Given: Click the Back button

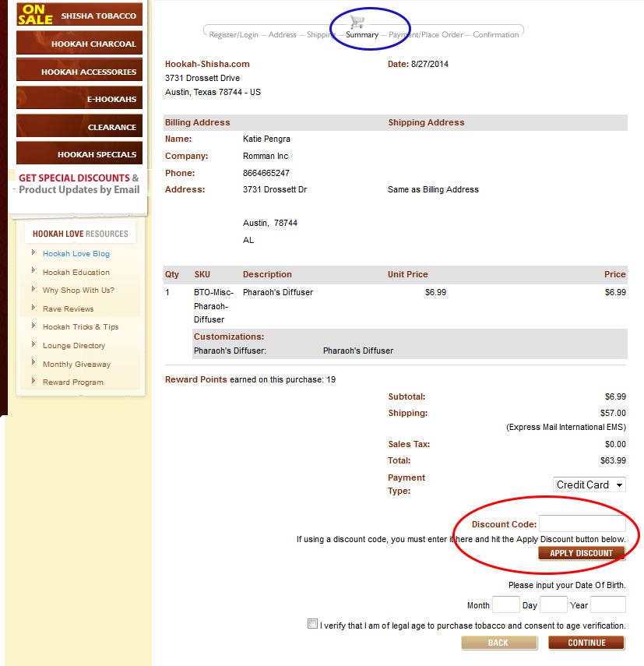Looking at the screenshot, I should pos(499,643).
